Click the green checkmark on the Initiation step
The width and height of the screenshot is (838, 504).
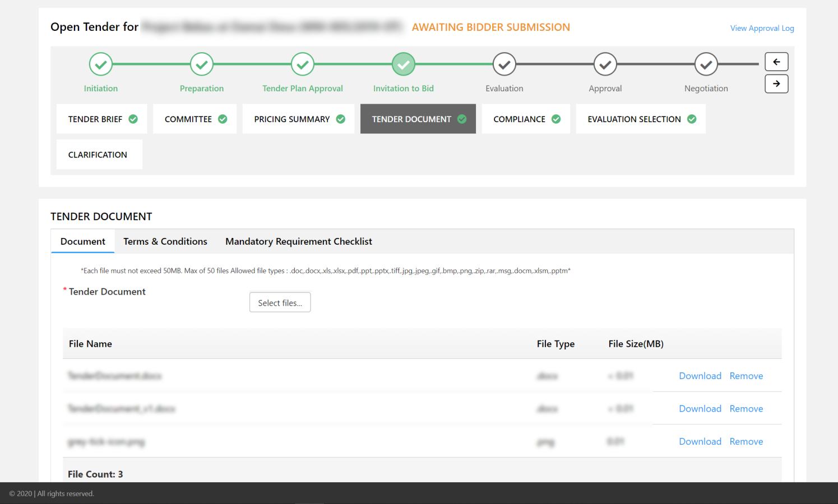click(x=101, y=64)
